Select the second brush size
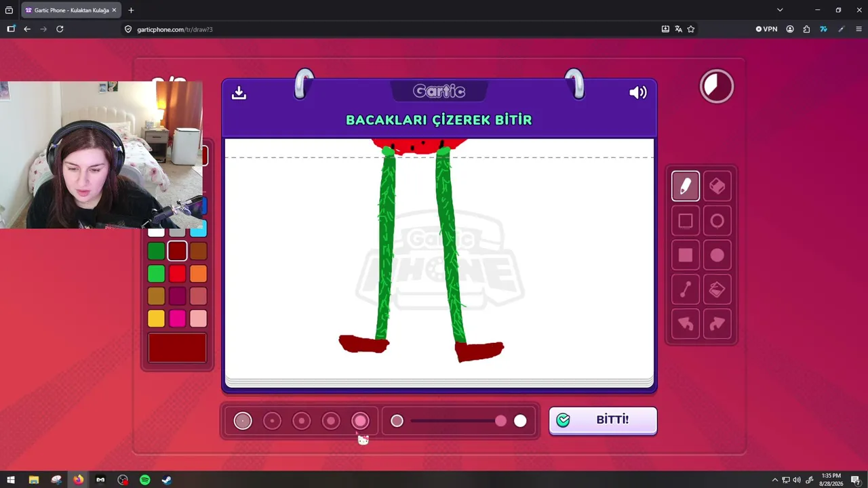Screen dimensions: 868x488 click(x=272, y=421)
